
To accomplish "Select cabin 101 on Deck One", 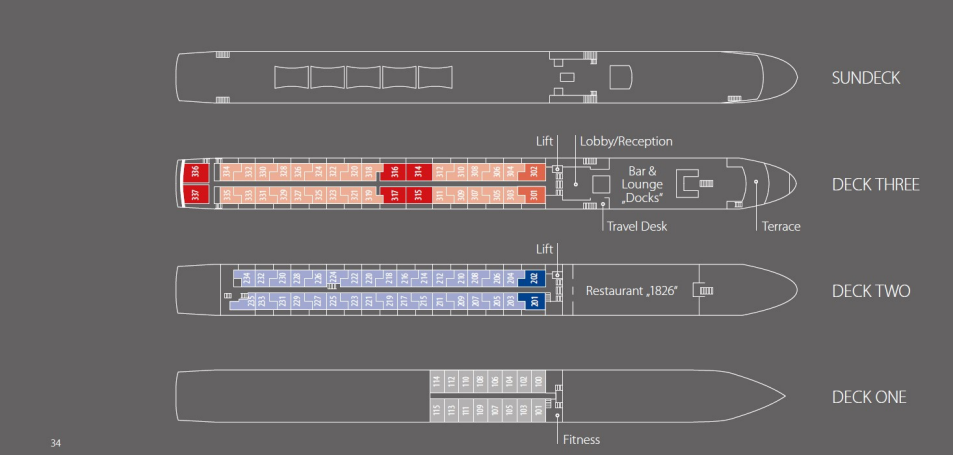I will [x=538, y=409].
